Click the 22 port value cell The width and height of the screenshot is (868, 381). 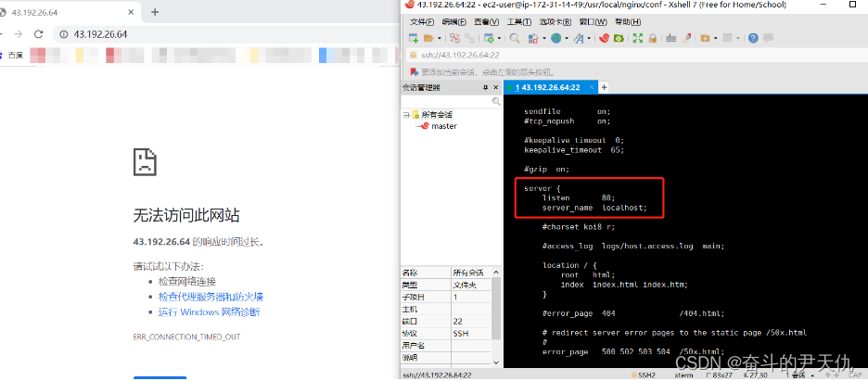(470, 322)
